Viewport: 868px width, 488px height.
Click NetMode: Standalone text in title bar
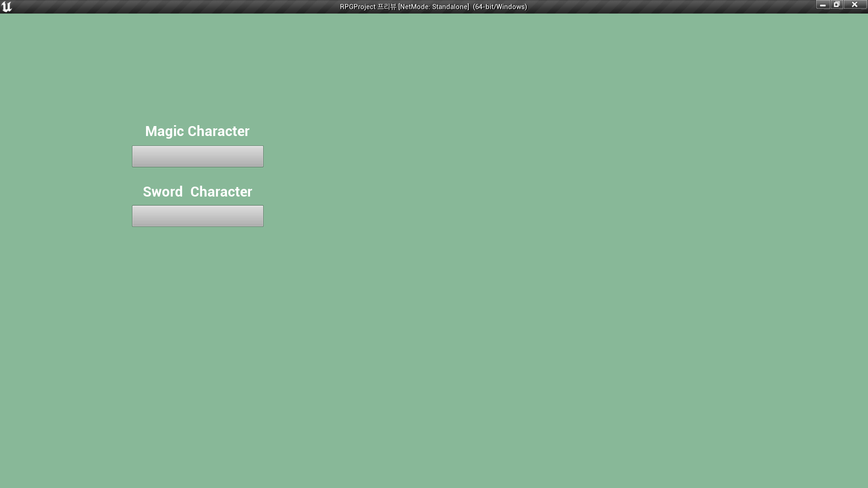coord(434,7)
